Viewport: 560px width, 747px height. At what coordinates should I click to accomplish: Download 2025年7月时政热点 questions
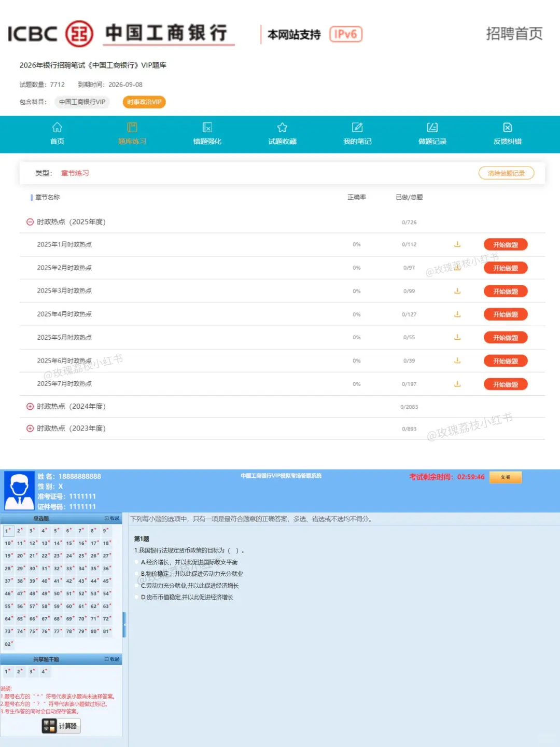(457, 384)
